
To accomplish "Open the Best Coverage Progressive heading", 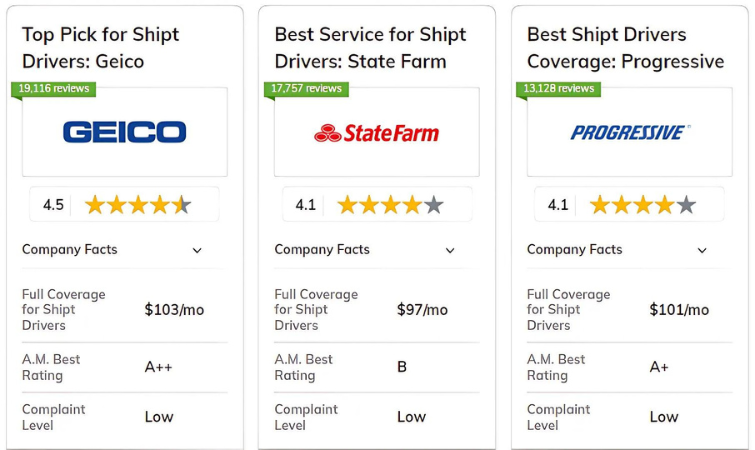I will pos(625,48).
